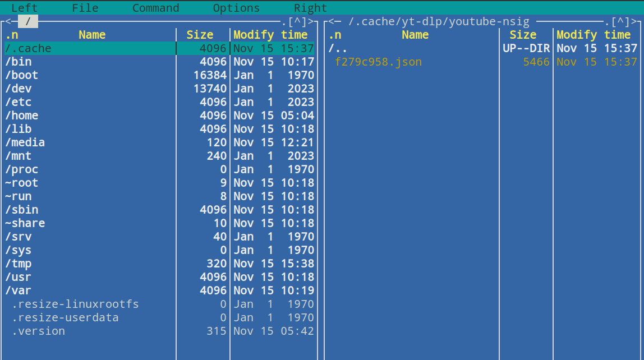Select the /etc directory

click(19, 102)
